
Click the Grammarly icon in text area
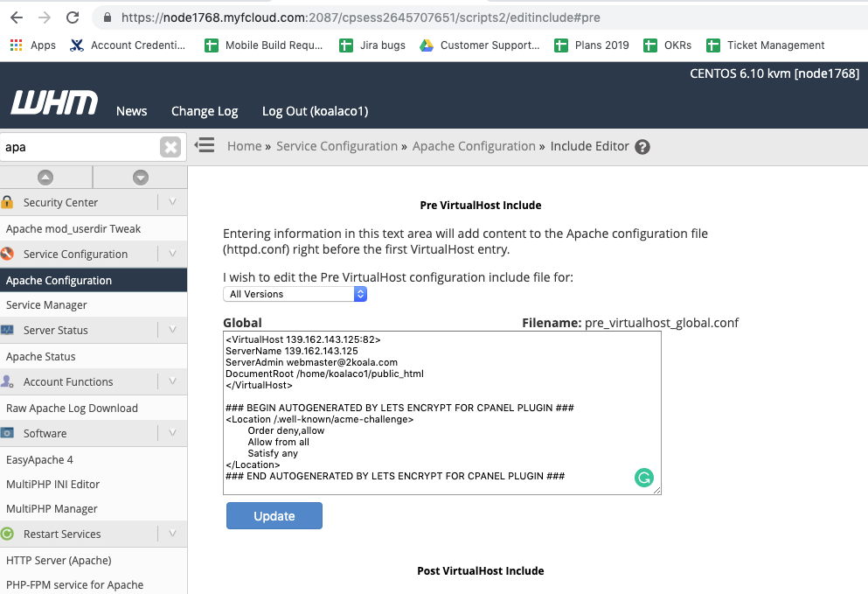click(x=644, y=478)
